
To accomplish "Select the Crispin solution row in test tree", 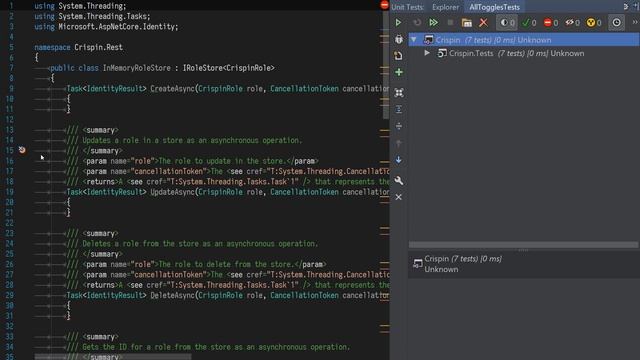I will click(524, 40).
